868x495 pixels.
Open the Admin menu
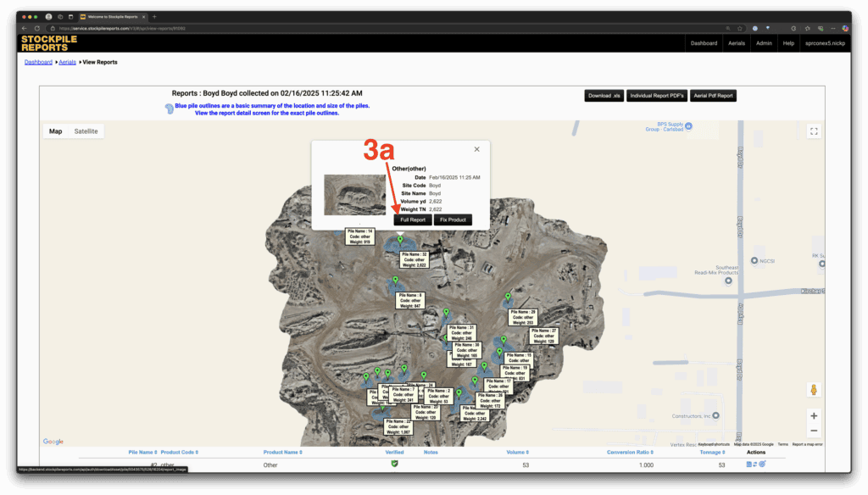764,42
